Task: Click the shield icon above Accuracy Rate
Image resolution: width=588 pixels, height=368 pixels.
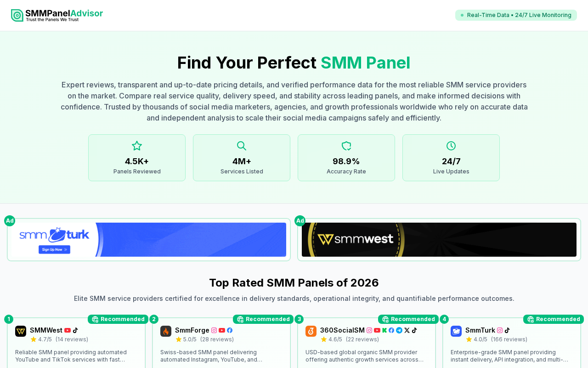Action: coord(346,146)
